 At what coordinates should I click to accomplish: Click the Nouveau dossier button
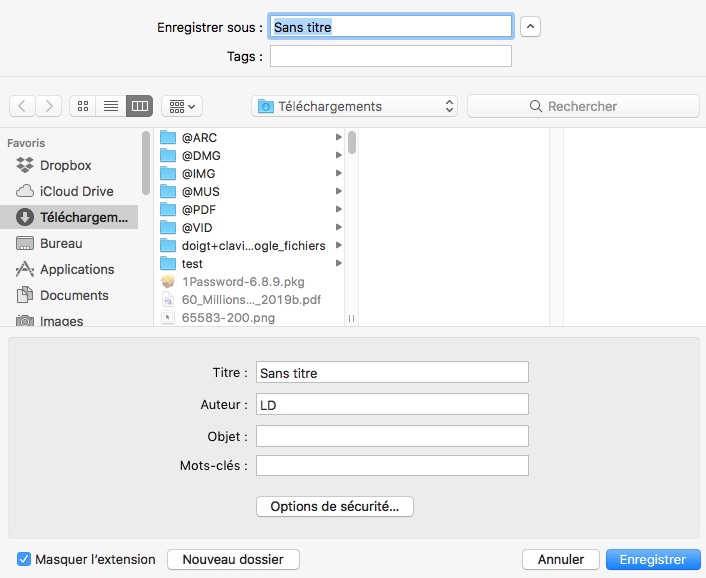coord(233,560)
